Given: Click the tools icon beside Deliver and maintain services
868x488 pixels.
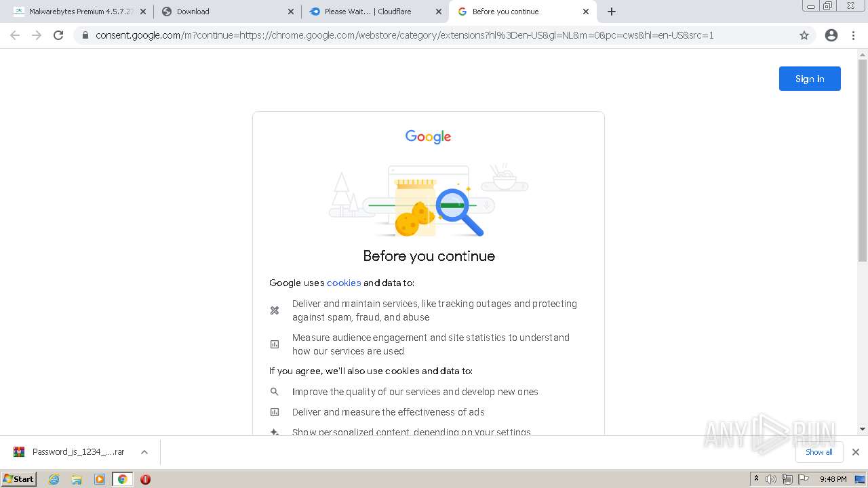Looking at the screenshot, I should point(275,310).
